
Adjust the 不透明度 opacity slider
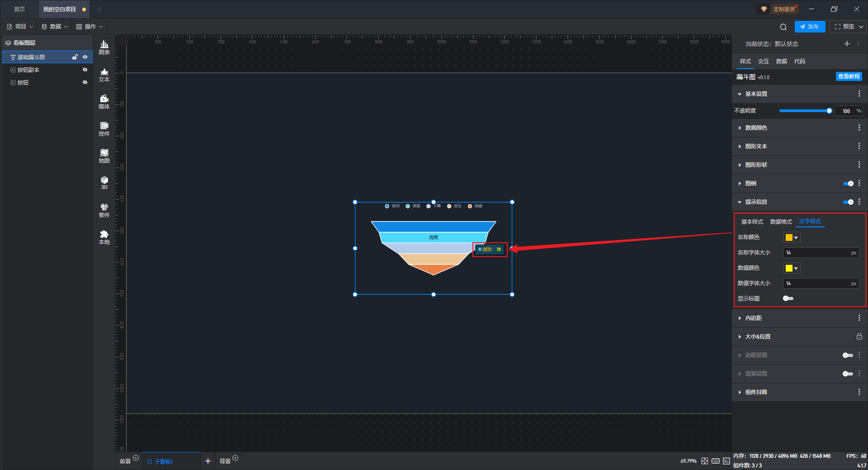point(805,111)
